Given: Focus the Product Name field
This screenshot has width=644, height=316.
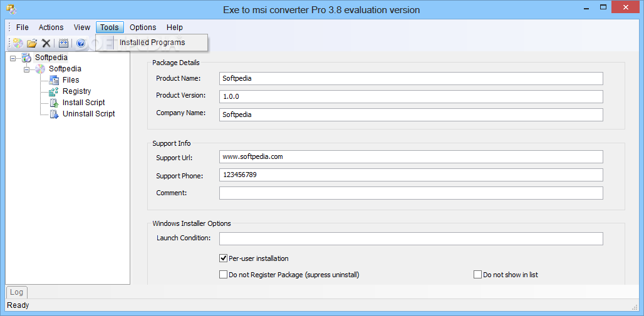Looking at the screenshot, I should (x=411, y=78).
